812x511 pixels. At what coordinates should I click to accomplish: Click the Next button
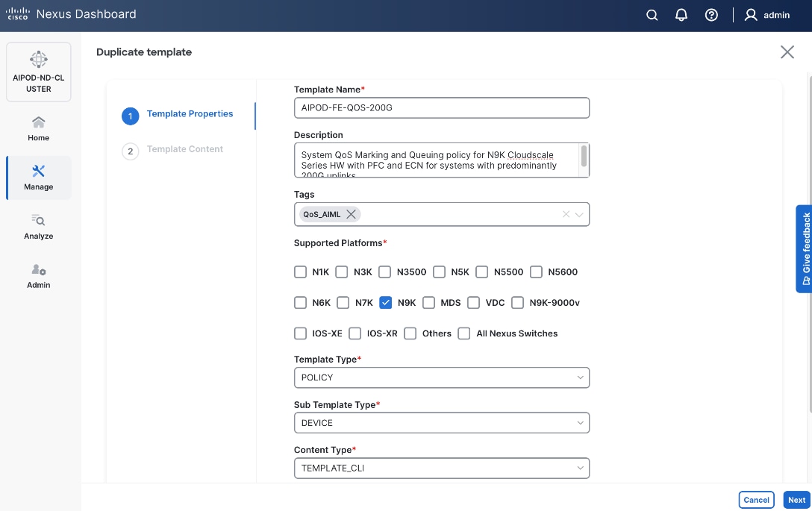click(796, 500)
